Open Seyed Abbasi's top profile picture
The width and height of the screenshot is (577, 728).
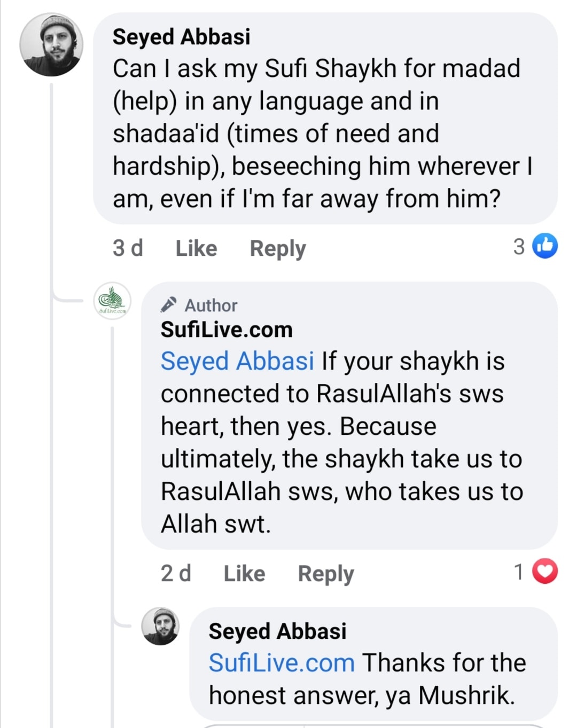pyautogui.click(x=51, y=45)
